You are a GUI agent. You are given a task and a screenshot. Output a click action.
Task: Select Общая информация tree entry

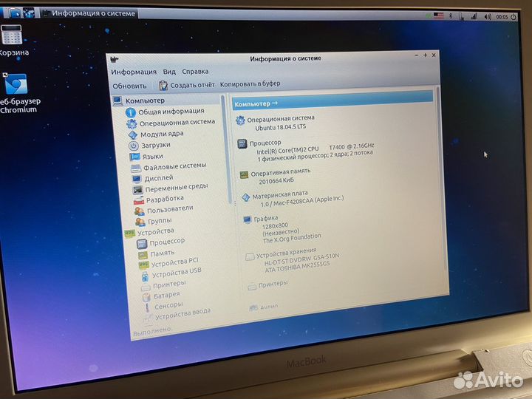(x=171, y=112)
